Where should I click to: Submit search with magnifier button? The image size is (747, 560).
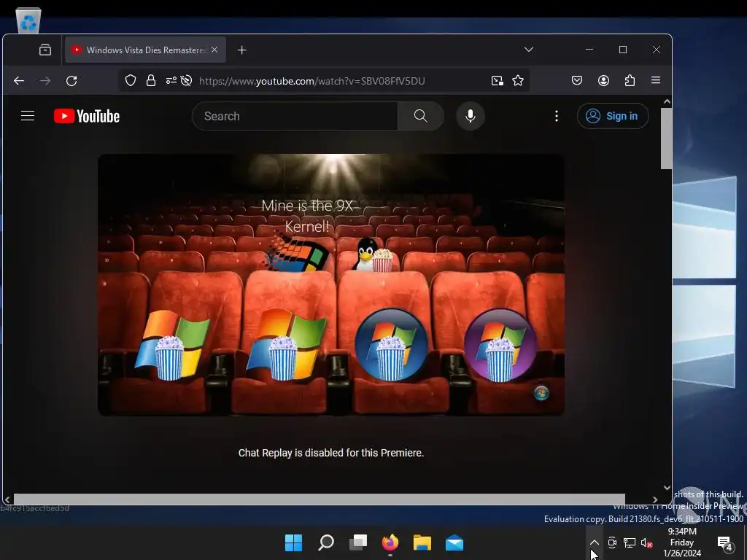[x=421, y=116]
